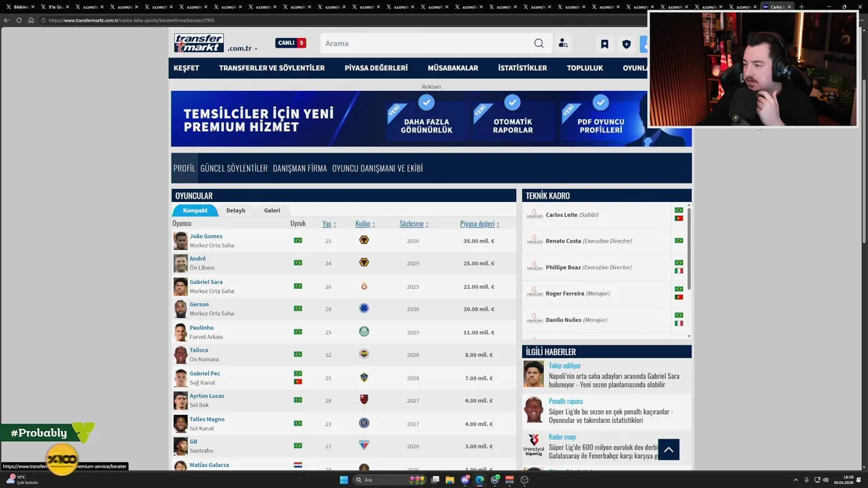Open Gabriel Sara player profile link

[206, 282]
